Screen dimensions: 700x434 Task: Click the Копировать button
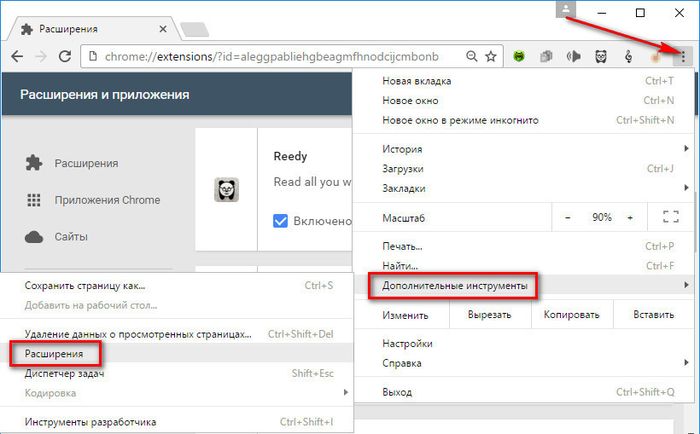[x=571, y=315]
